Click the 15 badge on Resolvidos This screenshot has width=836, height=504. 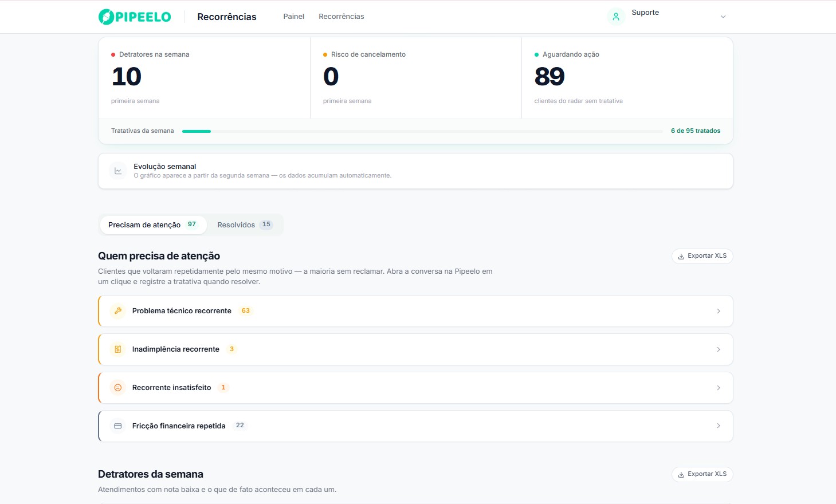coord(266,225)
